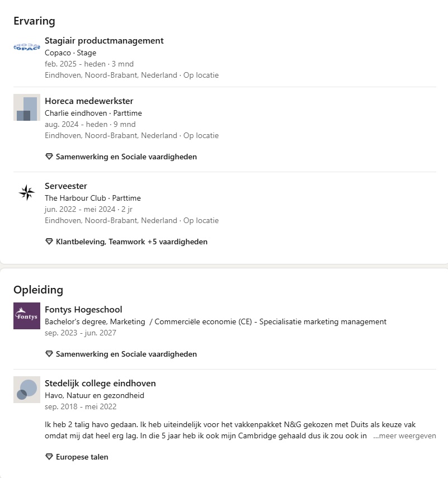
Task: Expand description with "…meer weergeven"
Action: pyautogui.click(x=404, y=436)
